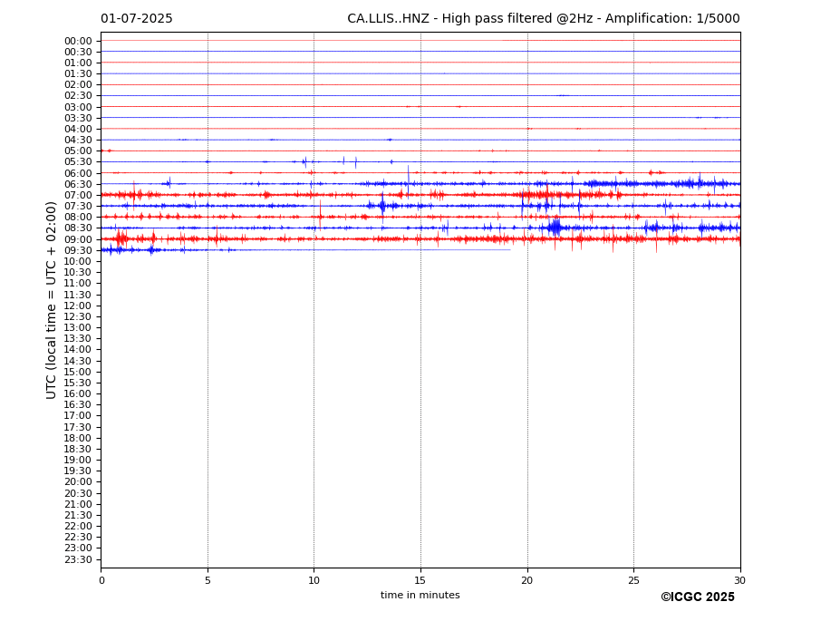The height and width of the screenshot is (631, 840).
Task: Click the ©ICGC 2025 copyright text
Action: [x=698, y=597]
